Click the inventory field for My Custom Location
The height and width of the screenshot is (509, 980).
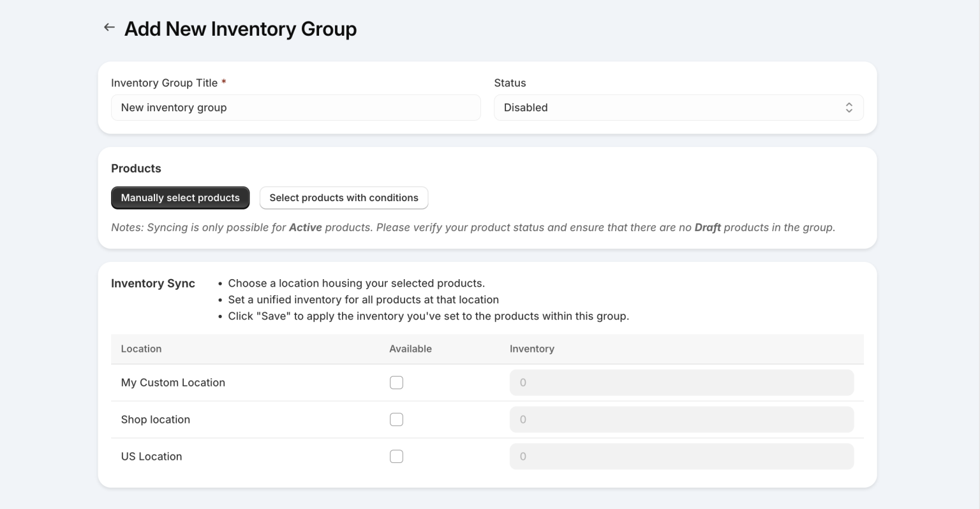tap(681, 382)
